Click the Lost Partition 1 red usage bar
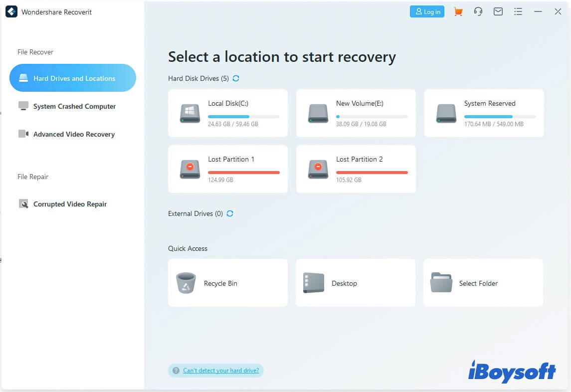Image resolution: width=571 pixels, height=392 pixels. click(244, 173)
